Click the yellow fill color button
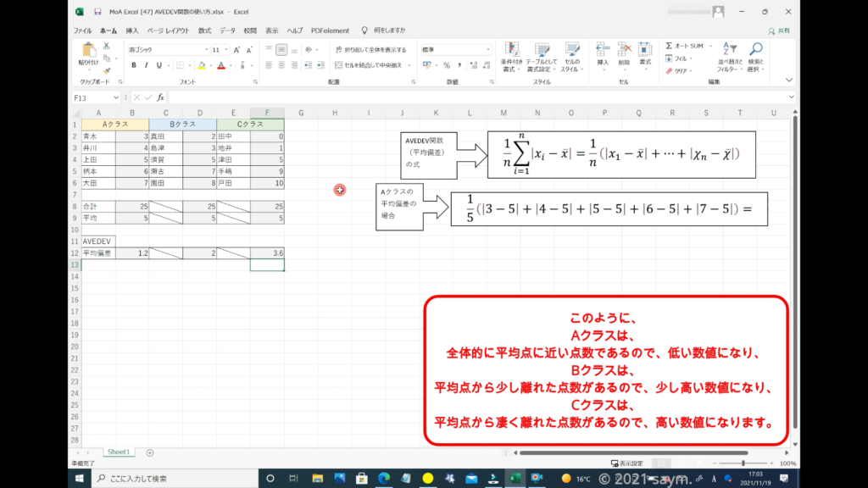Image resolution: width=868 pixels, height=488 pixels. coord(199,65)
